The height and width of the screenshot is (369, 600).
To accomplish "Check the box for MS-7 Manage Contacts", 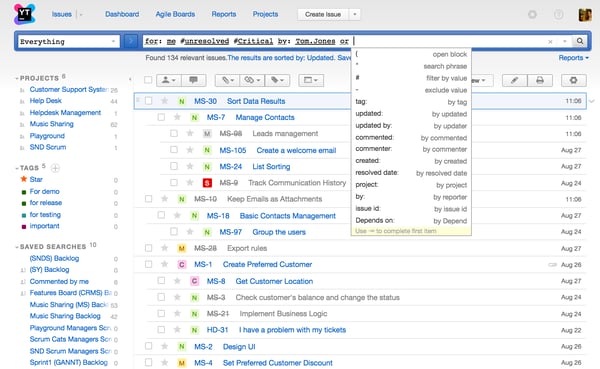I will (x=161, y=117).
